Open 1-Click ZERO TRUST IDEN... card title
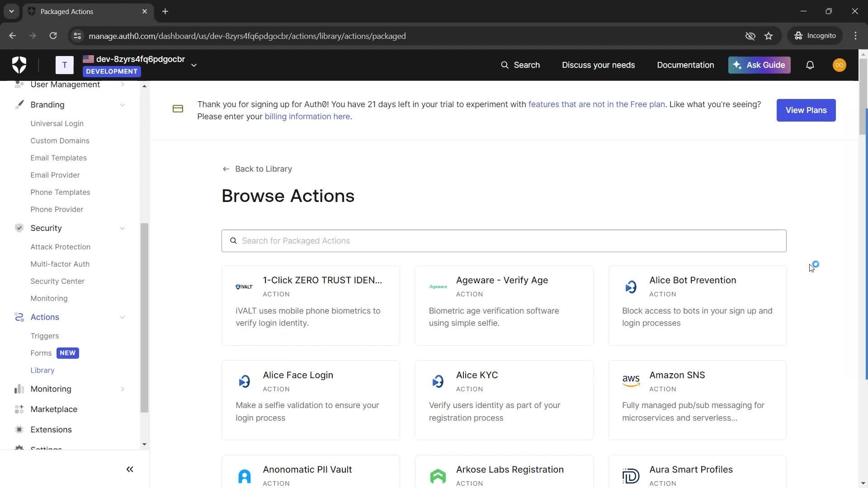 (x=322, y=280)
